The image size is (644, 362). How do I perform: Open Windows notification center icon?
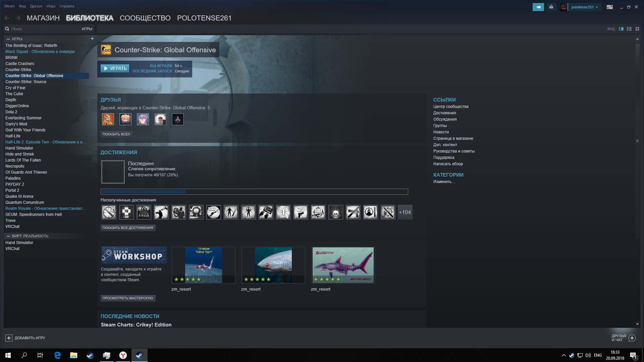click(x=633, y=355)
